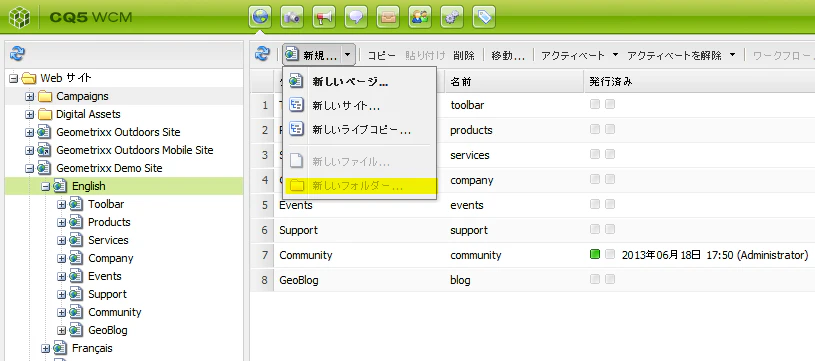Open the Websites console globe icon

[260, 17]
